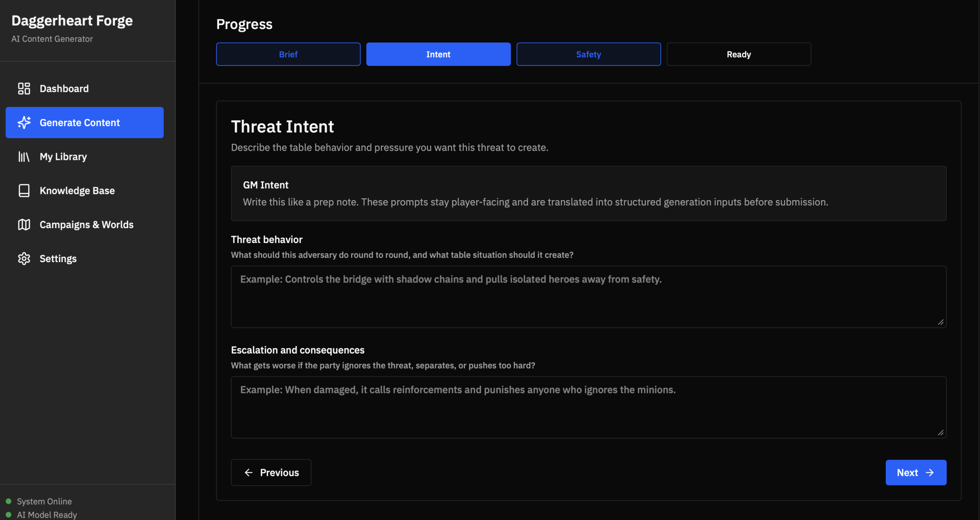Click 'What gets worse if the party' helper text

click(383, 365)
